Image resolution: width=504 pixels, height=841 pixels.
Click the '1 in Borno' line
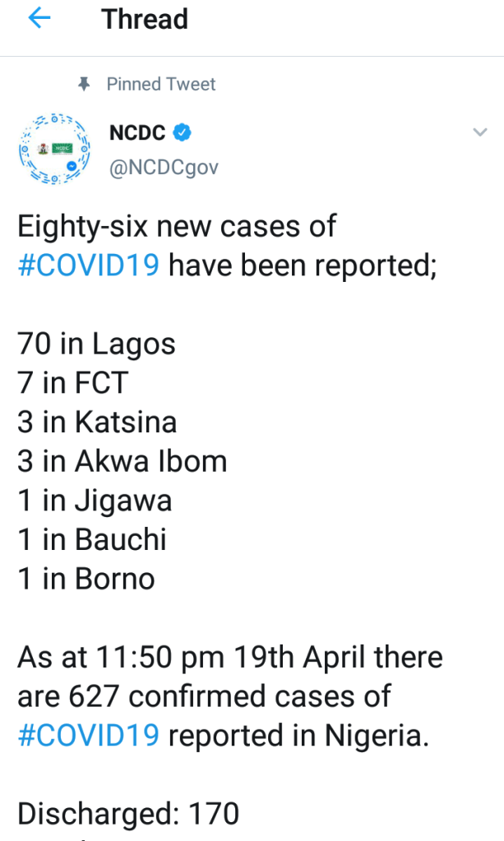point(86,579)
